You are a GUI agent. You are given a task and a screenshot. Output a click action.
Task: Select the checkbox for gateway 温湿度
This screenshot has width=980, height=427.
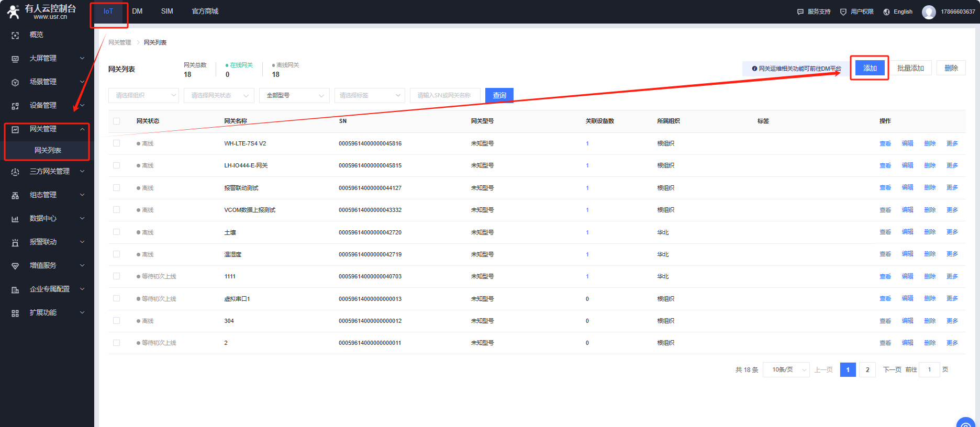click(116, 254)
